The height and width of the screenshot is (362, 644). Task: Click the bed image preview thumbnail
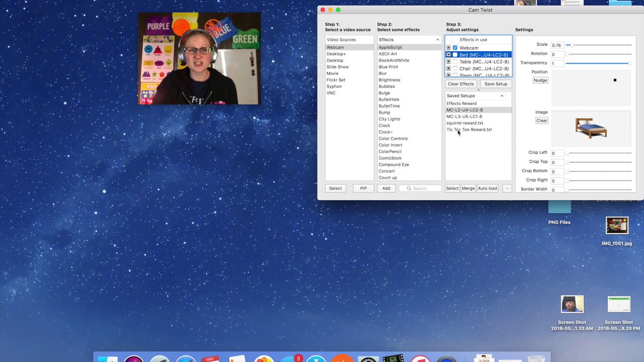tap(591, 128)
